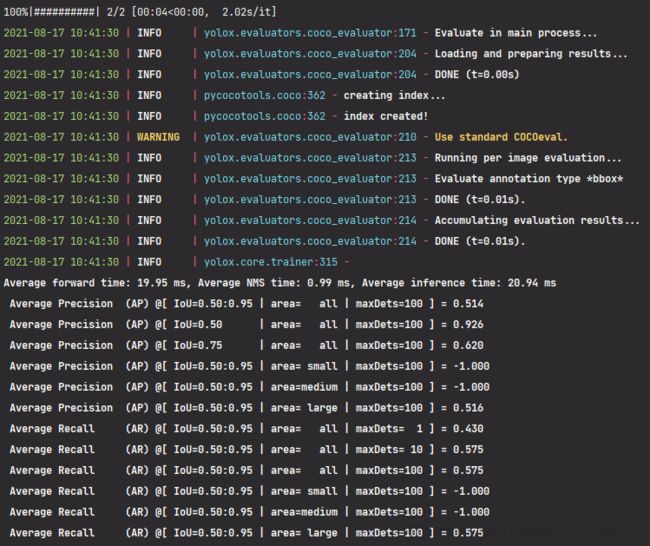Screen dimensions: 650x546
Task: Click the coco_evaluator:210 warning source link
Action: coord(310,137)
